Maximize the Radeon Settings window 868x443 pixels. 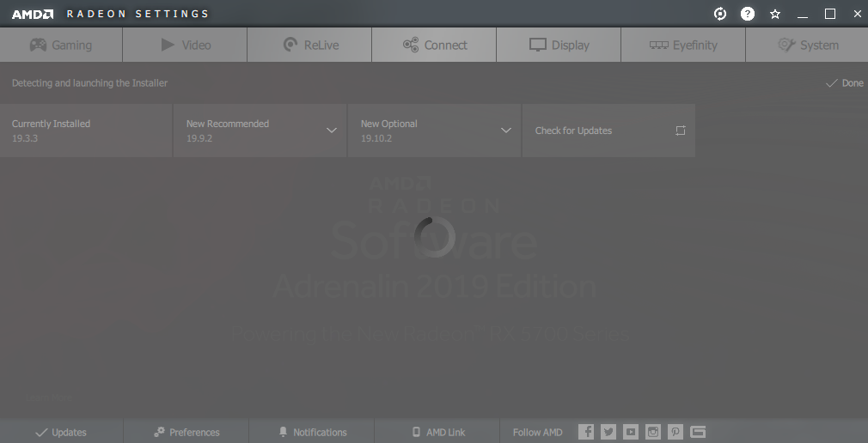click(830, 14)
